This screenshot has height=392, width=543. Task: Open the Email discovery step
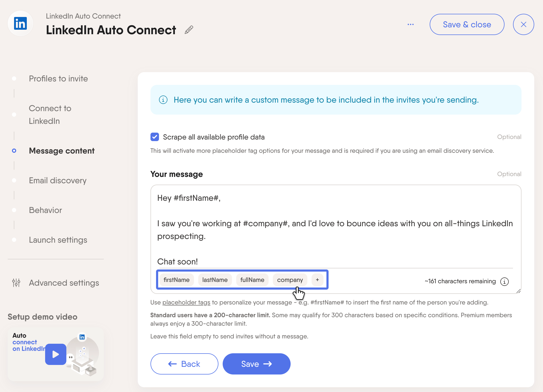[58, 180]
